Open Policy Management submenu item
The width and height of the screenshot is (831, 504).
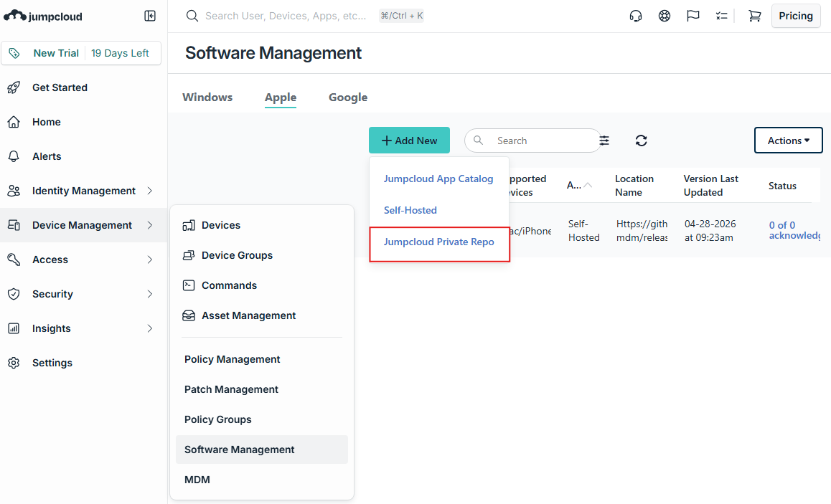[232, 359]
